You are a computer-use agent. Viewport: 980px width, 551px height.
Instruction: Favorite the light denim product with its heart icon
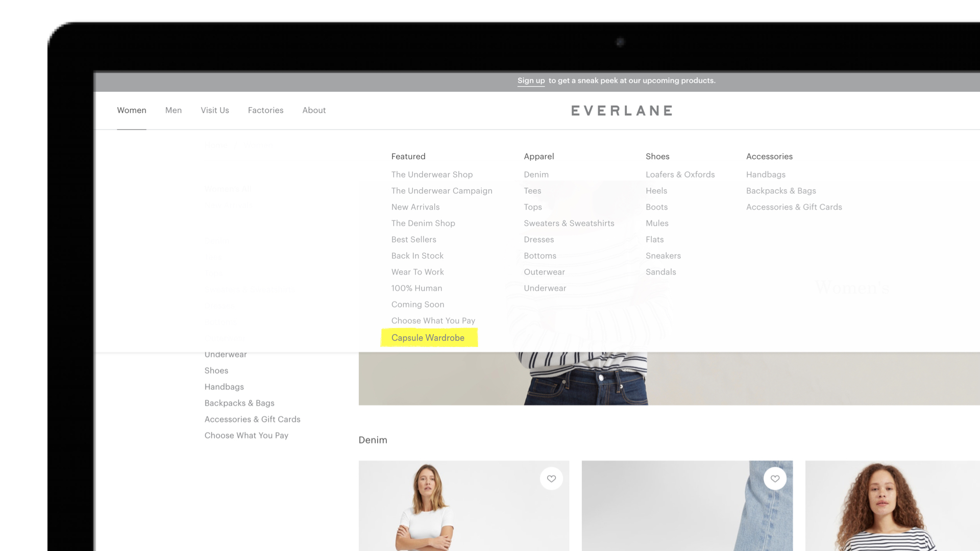click(x=775, y=479)
